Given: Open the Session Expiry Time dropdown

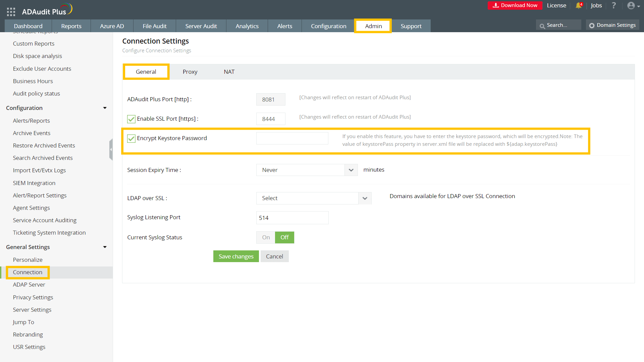Looking at the screenshot, I should [x=351, y=170].
